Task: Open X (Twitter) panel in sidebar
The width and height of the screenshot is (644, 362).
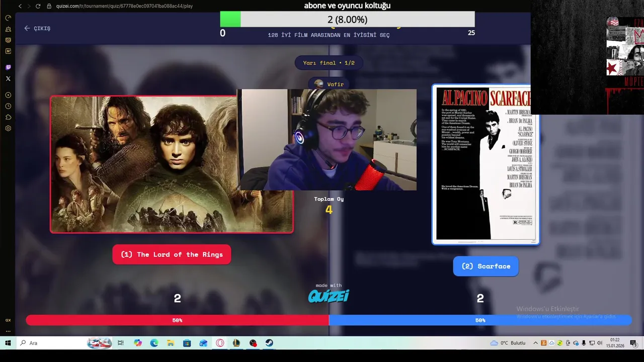Action: click(8, 78)
